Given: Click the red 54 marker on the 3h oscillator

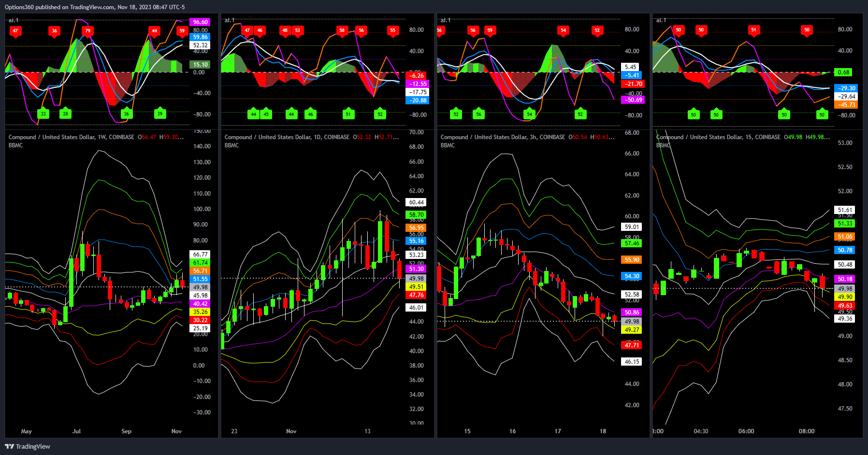Looking at the screenshot, I should pos(563,30).
